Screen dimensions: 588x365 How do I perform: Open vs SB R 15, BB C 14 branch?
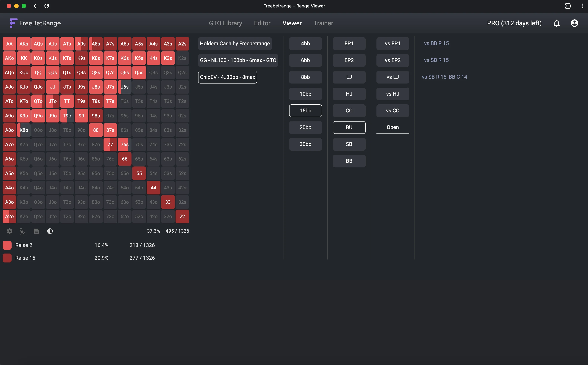click(444, 77)
